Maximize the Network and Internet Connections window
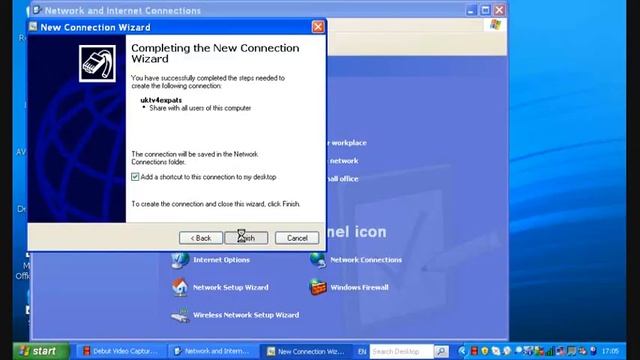The height and width of the screenshot is (360, 640). pyautogui.click(x=485, y=10)
